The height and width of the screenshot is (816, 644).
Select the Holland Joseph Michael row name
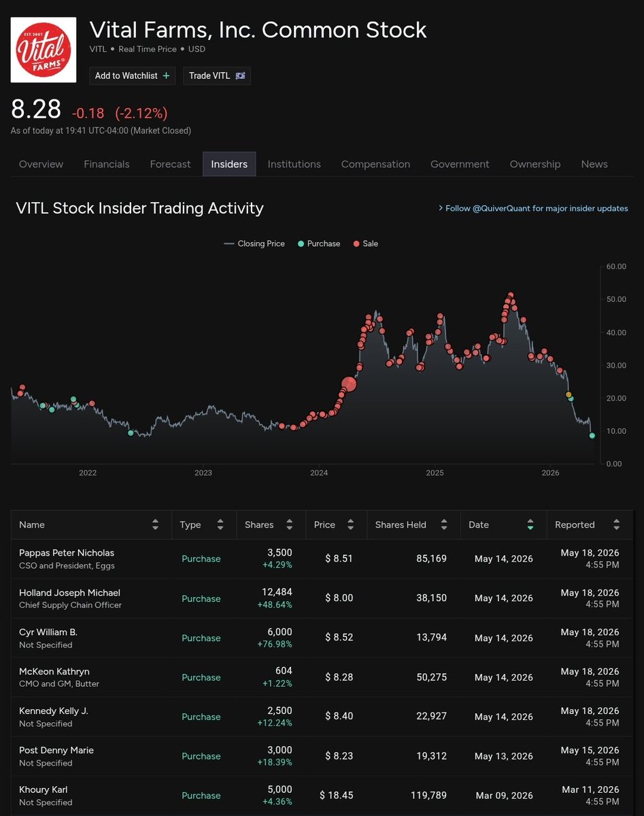pos(69,592)
